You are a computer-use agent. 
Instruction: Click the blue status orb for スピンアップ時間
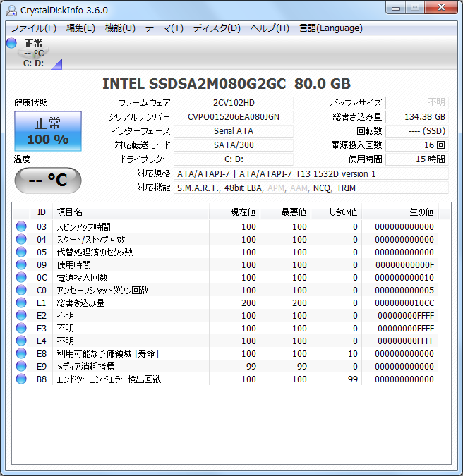point(21,226)
